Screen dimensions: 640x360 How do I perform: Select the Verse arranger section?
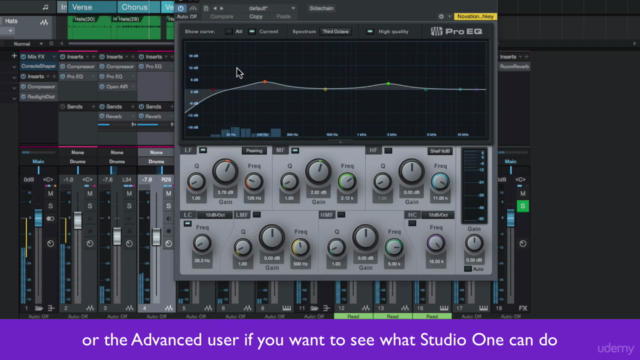pos(91,7)
